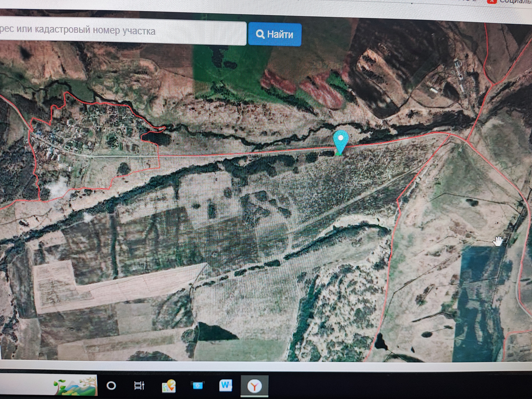Click the blue map location pin marker

point(341,140)
